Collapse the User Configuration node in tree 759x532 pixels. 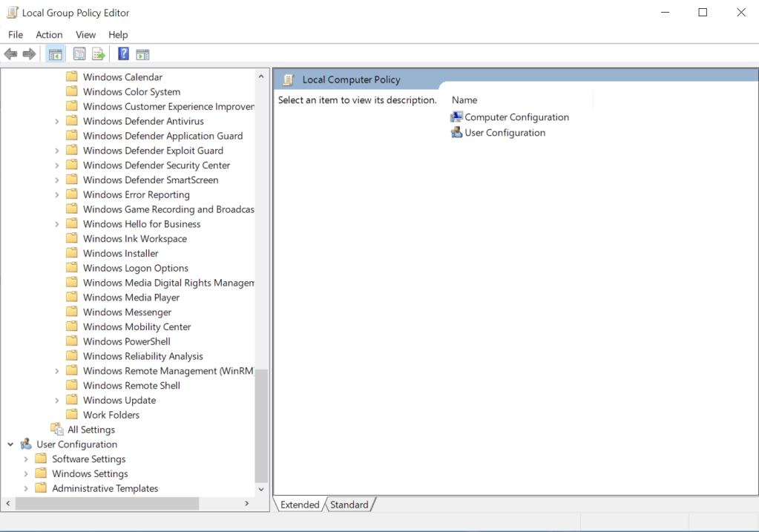pos(10,444)
